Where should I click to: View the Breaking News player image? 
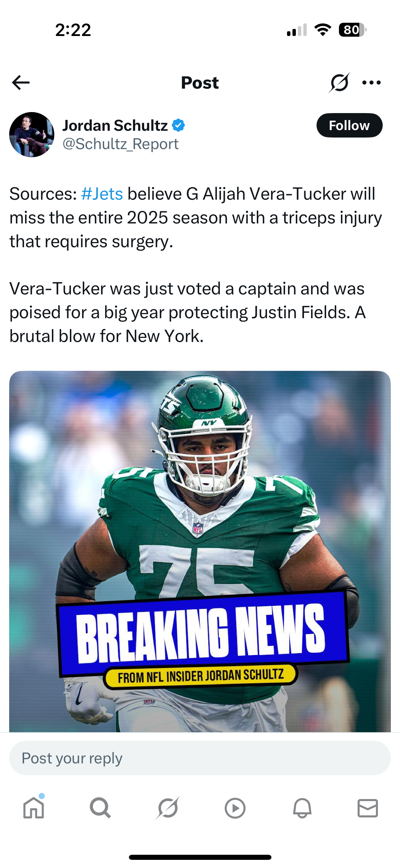[200, 551]
